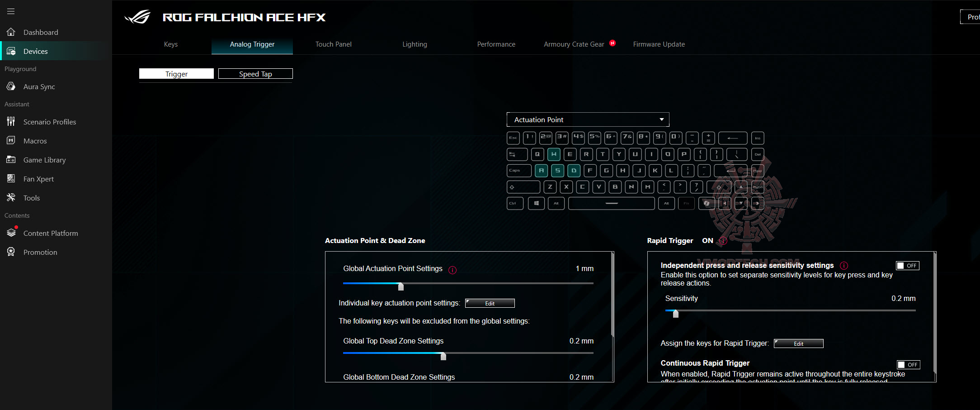The width and height of the screenshot is (980, 410).
Task: Click the Dashboard home icon
Action: click(x=11, y=32)
